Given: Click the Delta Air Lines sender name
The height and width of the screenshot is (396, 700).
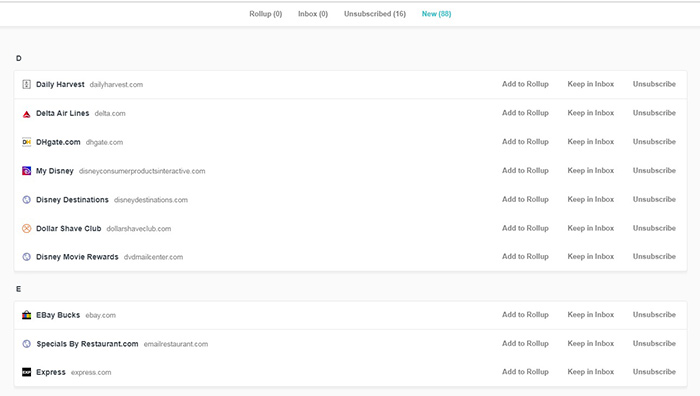Looking at the screenshot, I should [62, 113].
